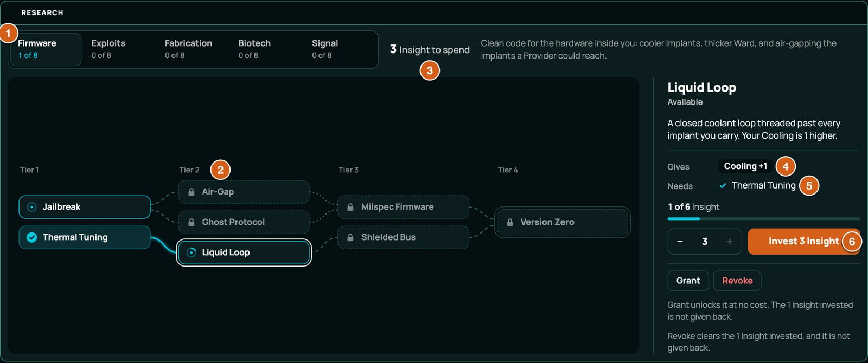Click the "Available" status text
This screenshot has width=868, height=363.
click(x=685, y=102)
